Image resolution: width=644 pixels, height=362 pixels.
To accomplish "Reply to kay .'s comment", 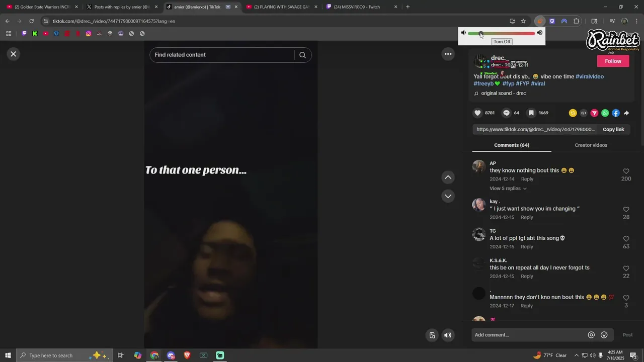I will click(527, 217).
